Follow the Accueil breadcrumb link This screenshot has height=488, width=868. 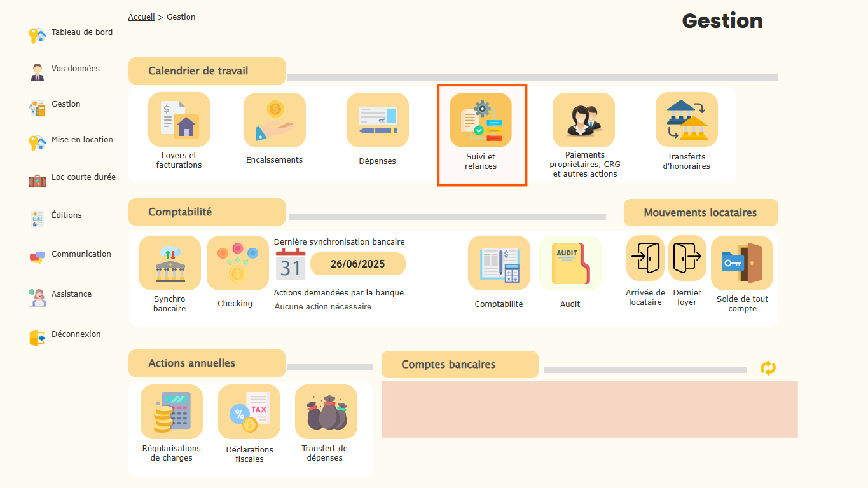[x=141, y=17]
